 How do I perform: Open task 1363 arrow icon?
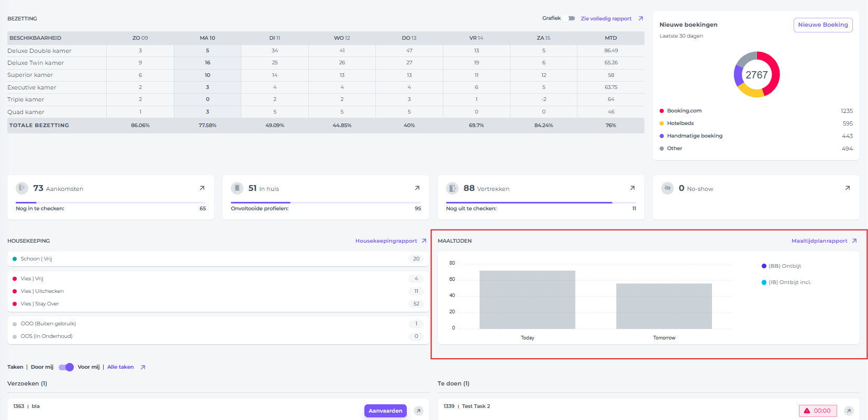(418, 411)
